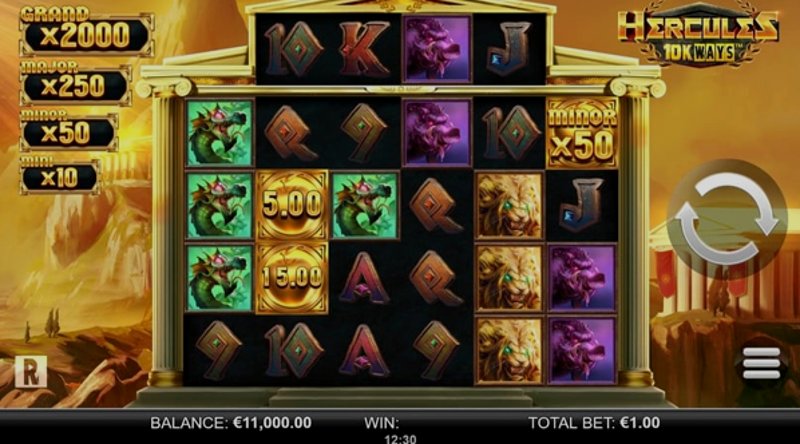Select the Major x250 jackpot panel

click(76, 83)
